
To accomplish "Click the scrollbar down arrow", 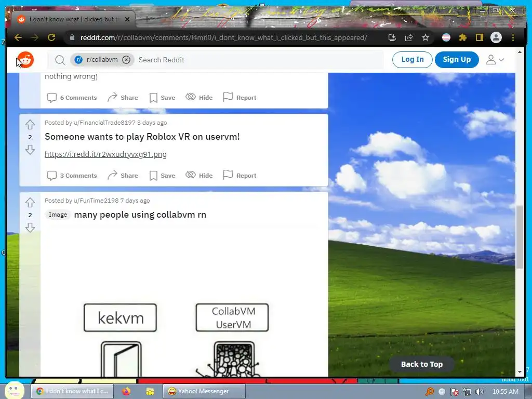I will (x=520, y=372).
